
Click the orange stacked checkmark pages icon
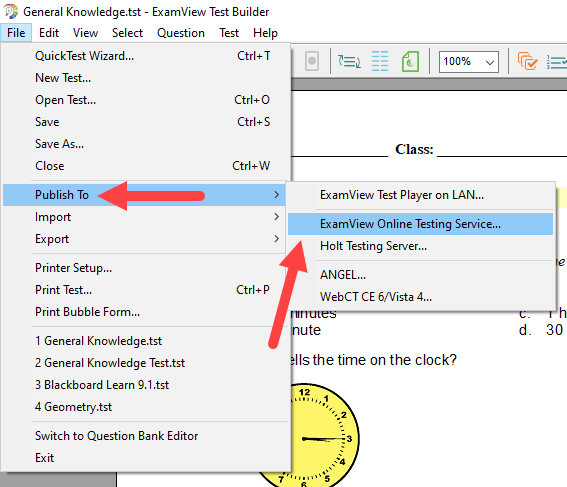(527, 61)
